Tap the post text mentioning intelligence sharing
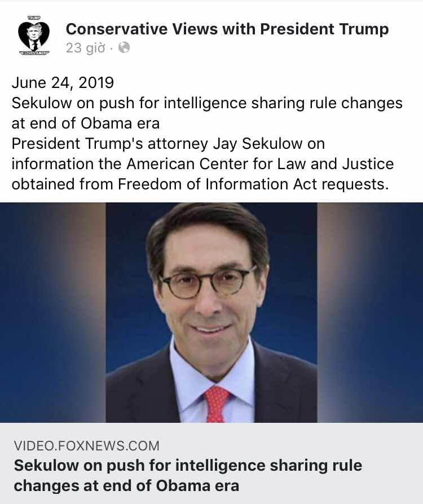Screen dimensions: 423x504 207,103
